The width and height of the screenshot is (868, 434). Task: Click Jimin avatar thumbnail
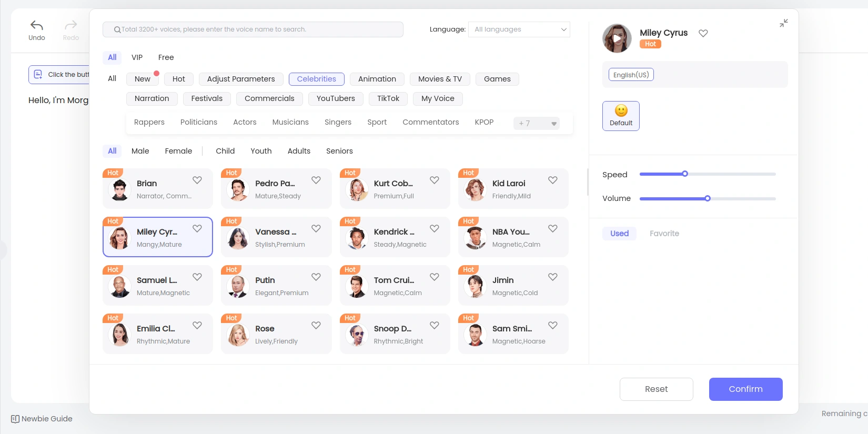tap(475, 287)
